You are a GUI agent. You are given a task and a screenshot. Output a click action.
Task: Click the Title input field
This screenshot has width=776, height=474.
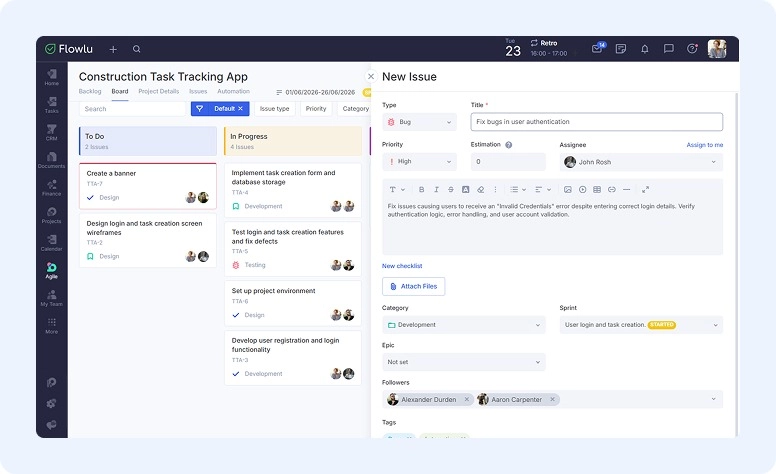pos(596,122)
